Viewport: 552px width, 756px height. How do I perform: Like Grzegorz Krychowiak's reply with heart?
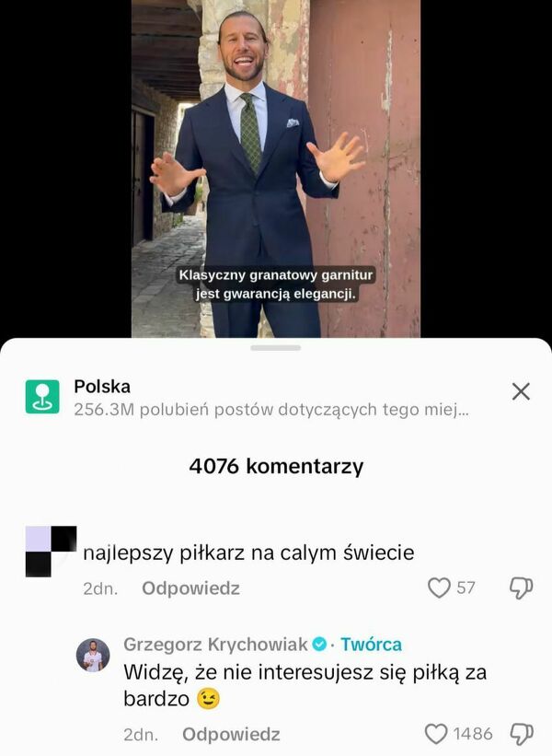coord(436,734)
